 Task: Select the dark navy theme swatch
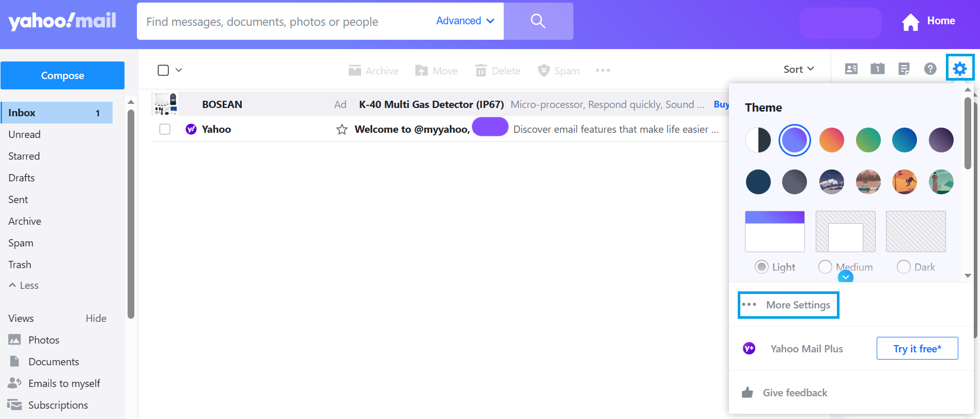[x=758, y=182]
